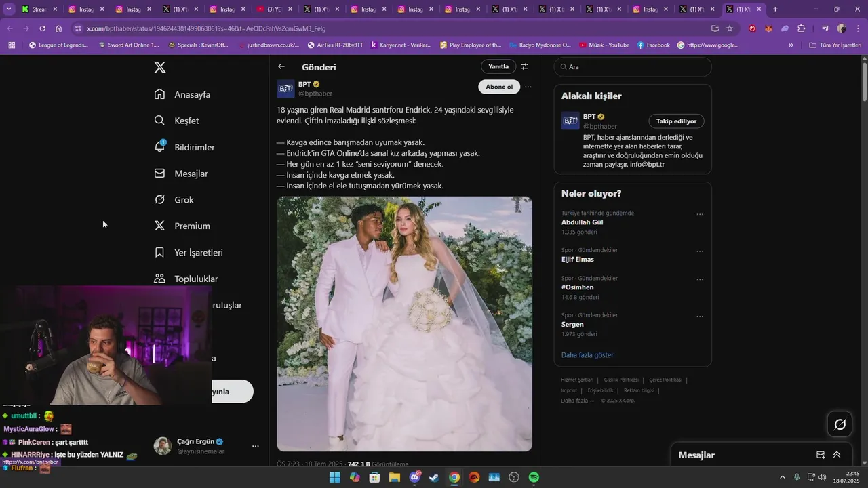Open the Chrome profile avatar
Screen dimensions: 868x488
tap(842, 28)
